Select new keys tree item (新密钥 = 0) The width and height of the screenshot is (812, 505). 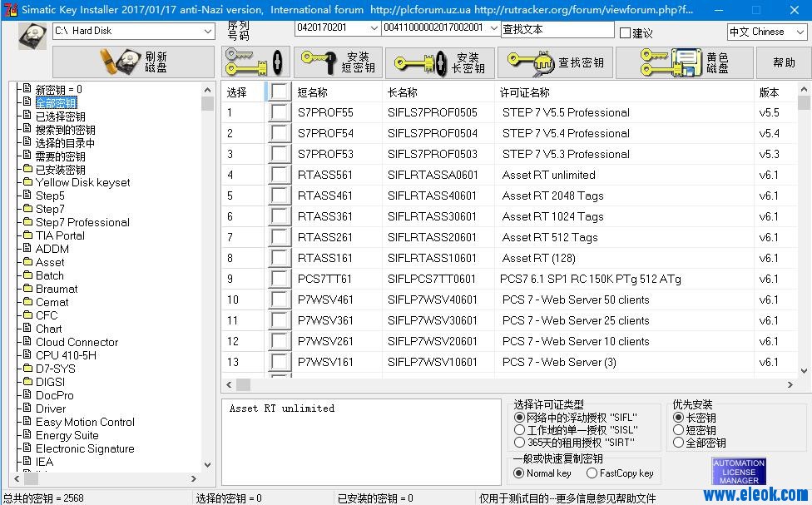pyautogui.click(x=58, y=90)
